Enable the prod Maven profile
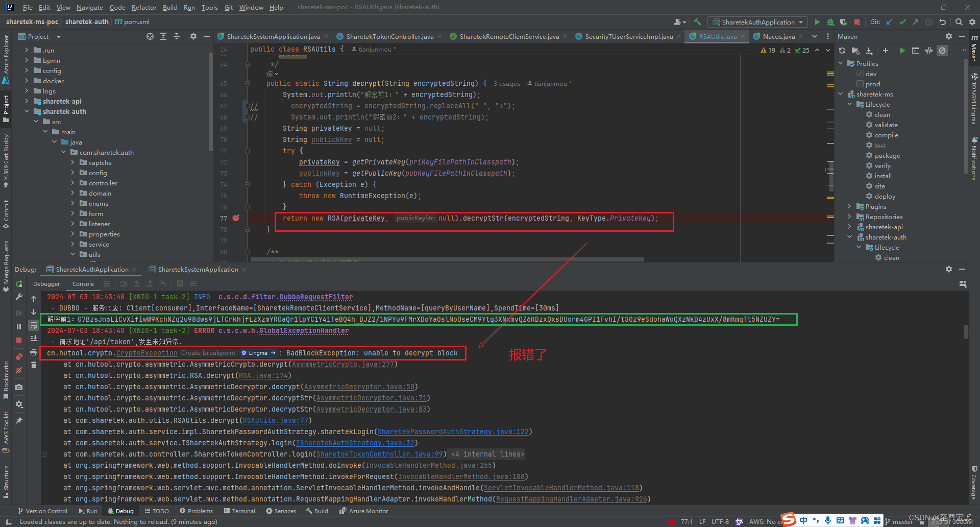Image resolution: width=980 pixels, height=527 pixels. coord(860,84)
